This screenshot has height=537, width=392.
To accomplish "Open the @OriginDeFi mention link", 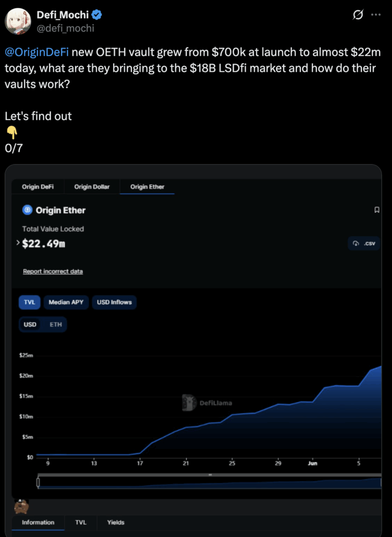I will (37, 53).
